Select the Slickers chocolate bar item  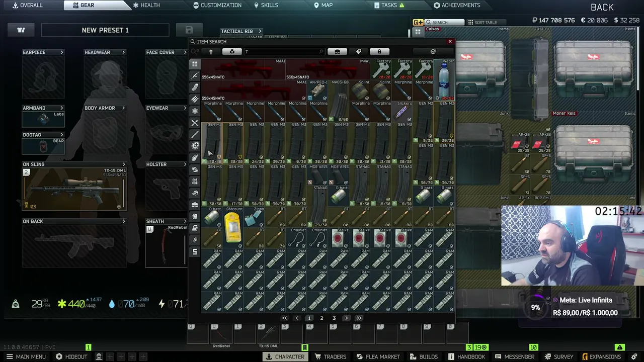402,112
